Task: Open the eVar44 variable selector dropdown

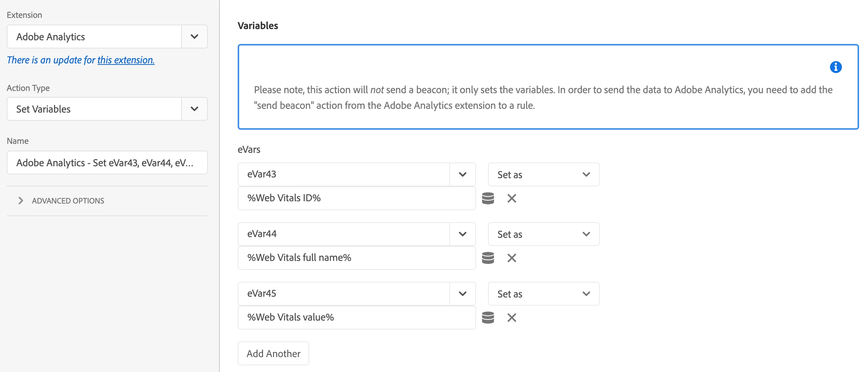Action: [462, 234]
